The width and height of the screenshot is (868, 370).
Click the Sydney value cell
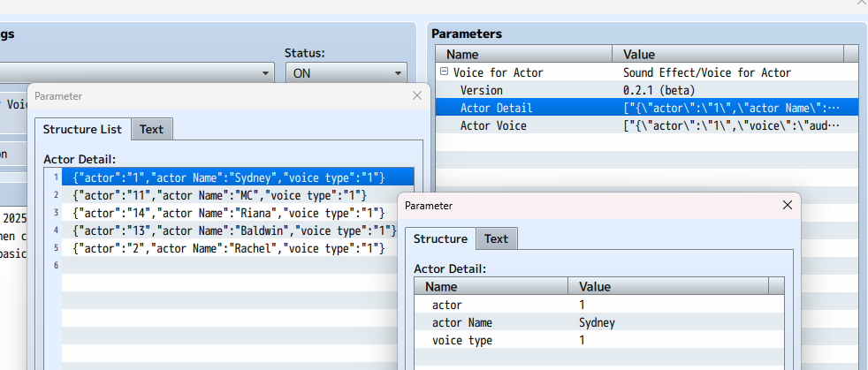click(597, 322)
